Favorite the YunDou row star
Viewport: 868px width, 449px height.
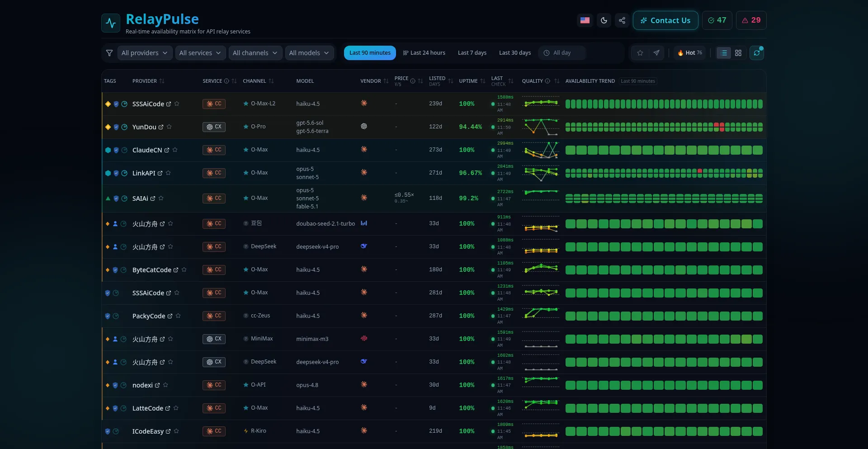(x=169, y=127)
